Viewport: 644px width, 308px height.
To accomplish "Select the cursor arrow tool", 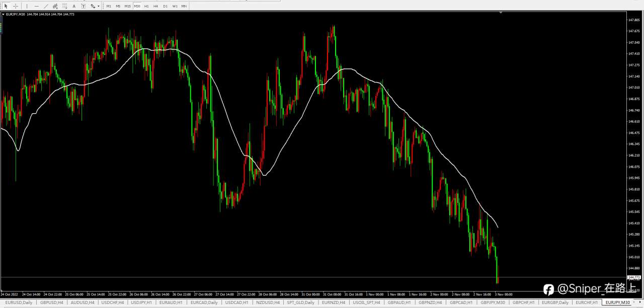I will coord(6,6).
